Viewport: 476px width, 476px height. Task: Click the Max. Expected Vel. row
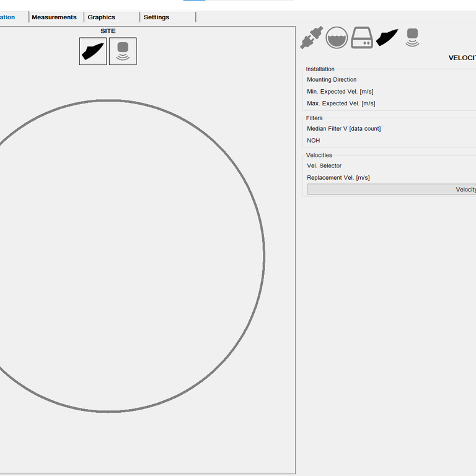coord(341,104)
